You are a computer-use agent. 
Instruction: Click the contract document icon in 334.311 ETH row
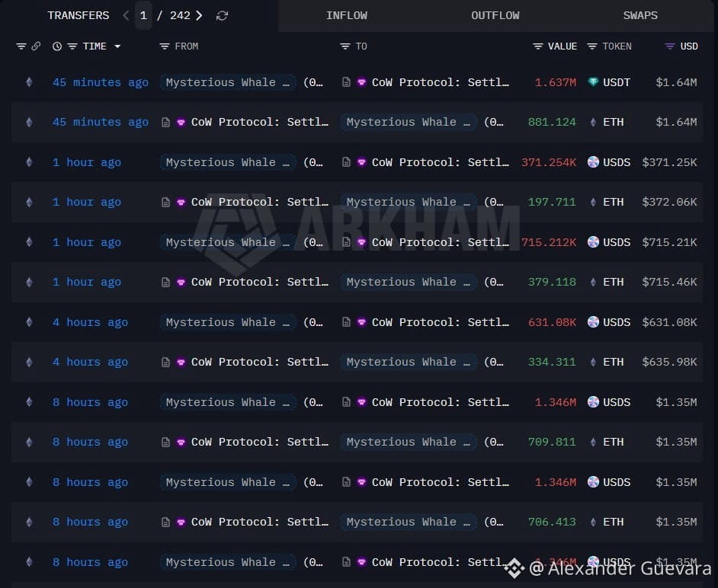pyautogui.click(x=165, y=363)
